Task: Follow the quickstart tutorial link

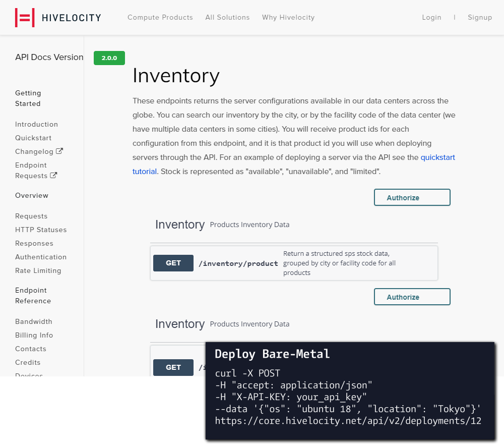Action: 438,157
